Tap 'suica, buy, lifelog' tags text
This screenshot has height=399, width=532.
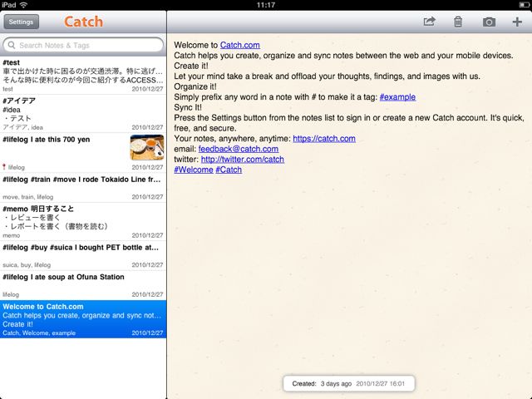pyautogui.click(x=27, y=265)
